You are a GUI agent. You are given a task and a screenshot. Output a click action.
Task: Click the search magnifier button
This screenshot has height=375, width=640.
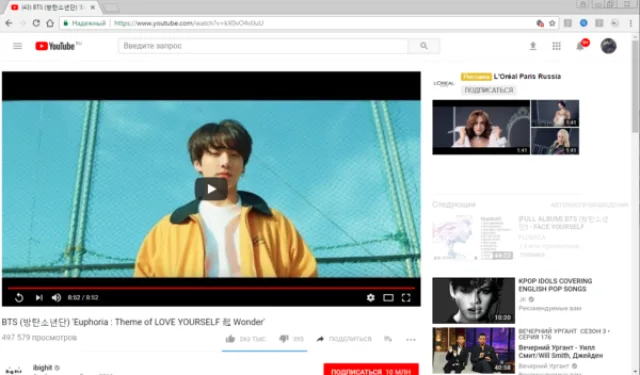pyautogui.click(x=424, y=46)
